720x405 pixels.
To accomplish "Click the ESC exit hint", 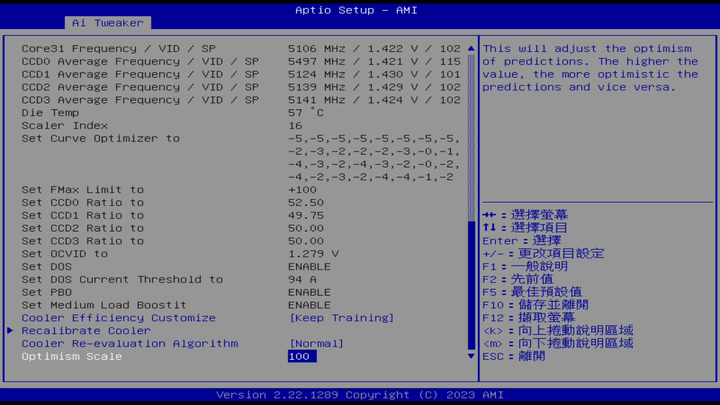I will (x=514, y=356).
